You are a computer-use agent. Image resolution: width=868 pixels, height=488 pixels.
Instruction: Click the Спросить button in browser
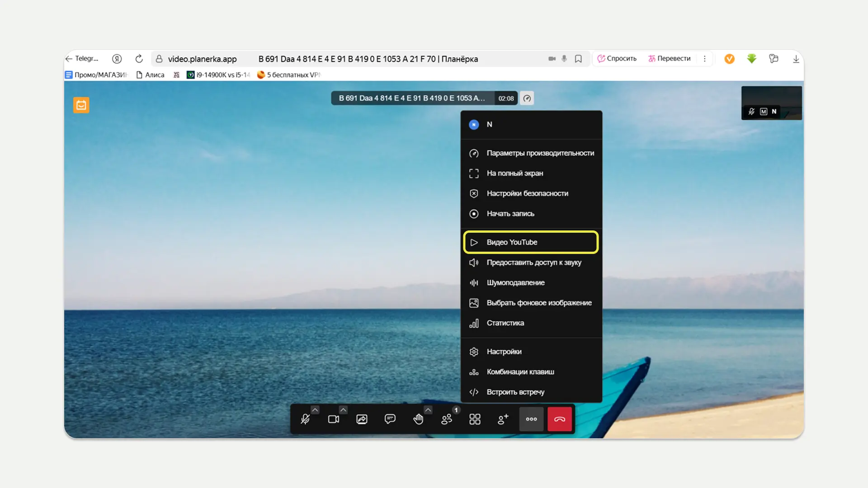coord(617,59)
